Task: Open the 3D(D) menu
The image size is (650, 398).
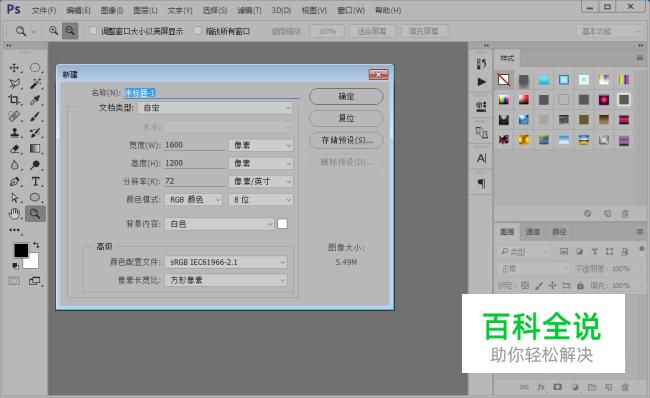Action: pos(281,10)
